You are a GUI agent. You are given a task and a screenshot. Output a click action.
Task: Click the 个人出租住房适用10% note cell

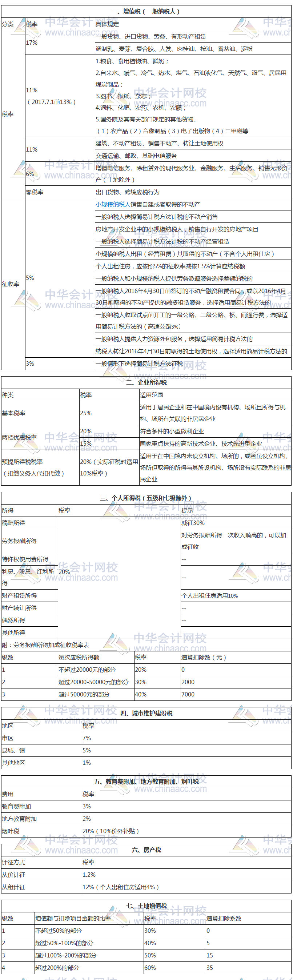pyautogui.click(x=210, y=595)
